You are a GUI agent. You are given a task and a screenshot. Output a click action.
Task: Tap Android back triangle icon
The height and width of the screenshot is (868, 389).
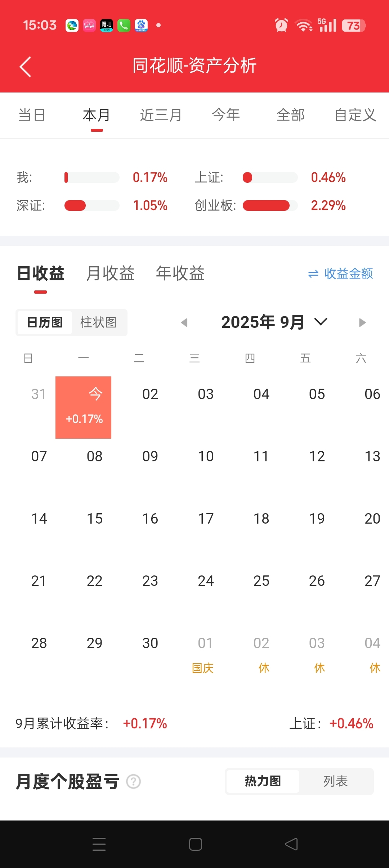pos(291,844)
